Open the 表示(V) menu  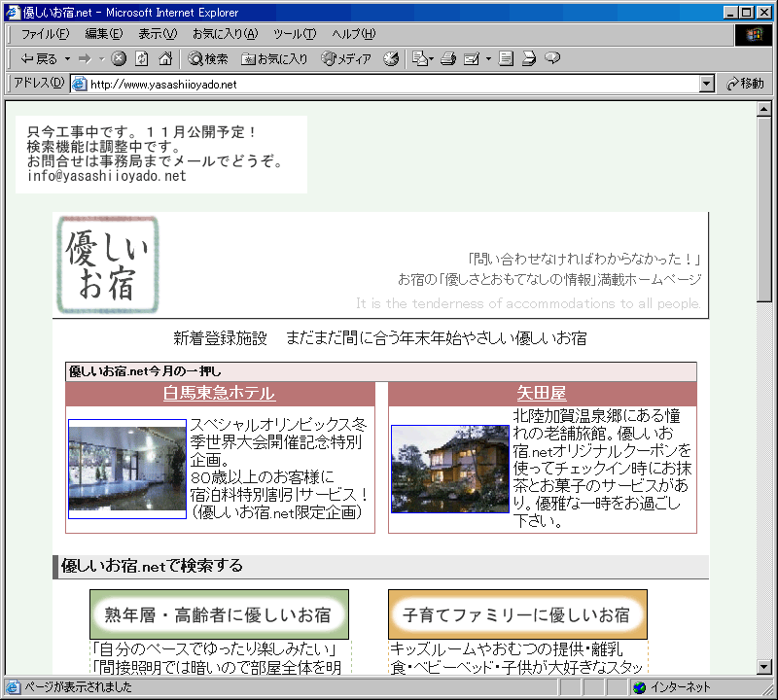click(158, 34)
